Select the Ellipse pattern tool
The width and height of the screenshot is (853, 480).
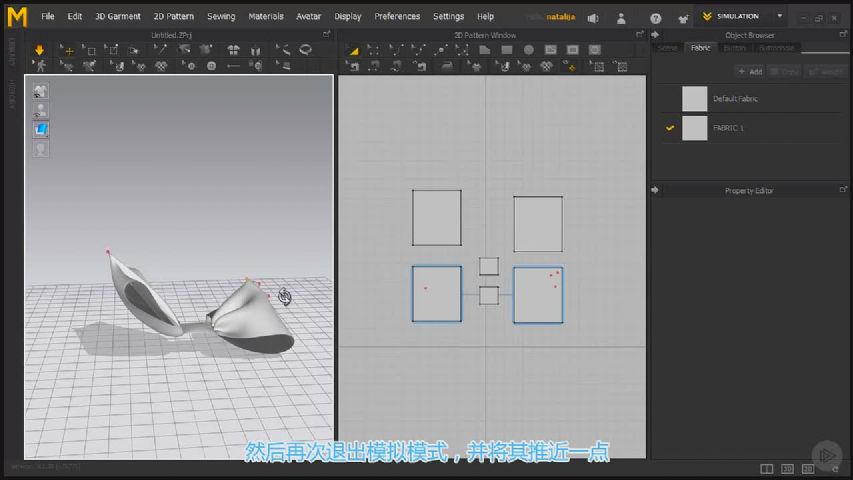pyautogui.click(x=528, y=50)
